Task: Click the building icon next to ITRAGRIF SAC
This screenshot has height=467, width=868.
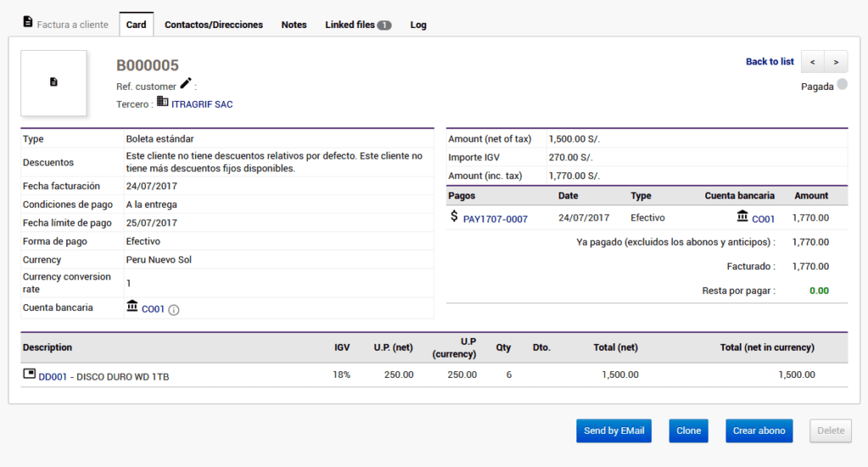Action: 163,103
